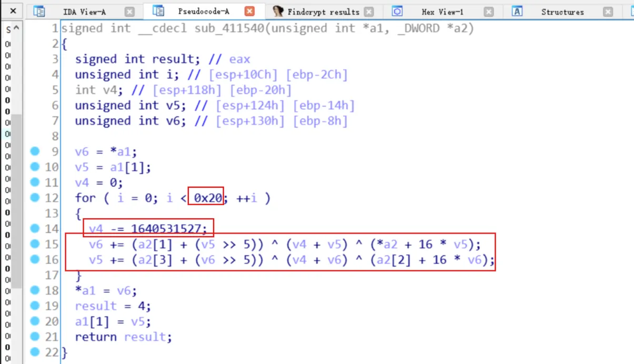Open the Structures tab
Viewport: 634px width, 364px height.
(562, 12)
